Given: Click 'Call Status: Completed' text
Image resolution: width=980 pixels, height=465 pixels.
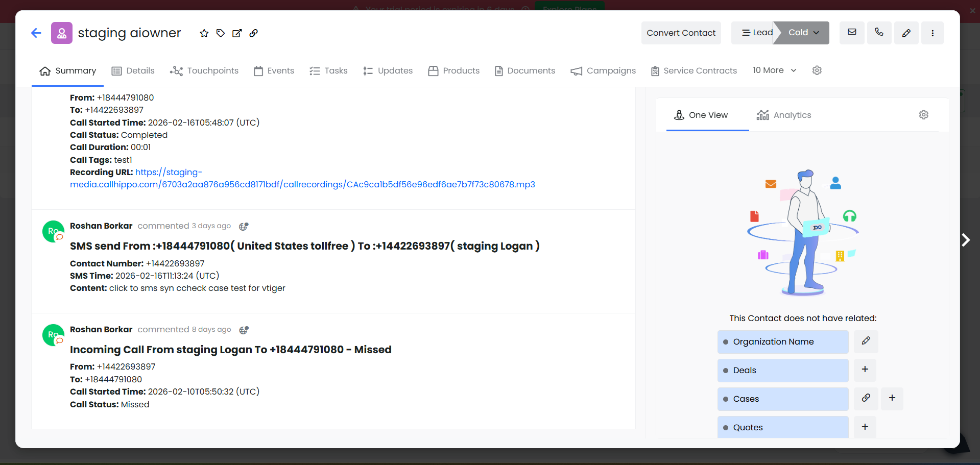Looking at the screenshot, I should 118,135.
